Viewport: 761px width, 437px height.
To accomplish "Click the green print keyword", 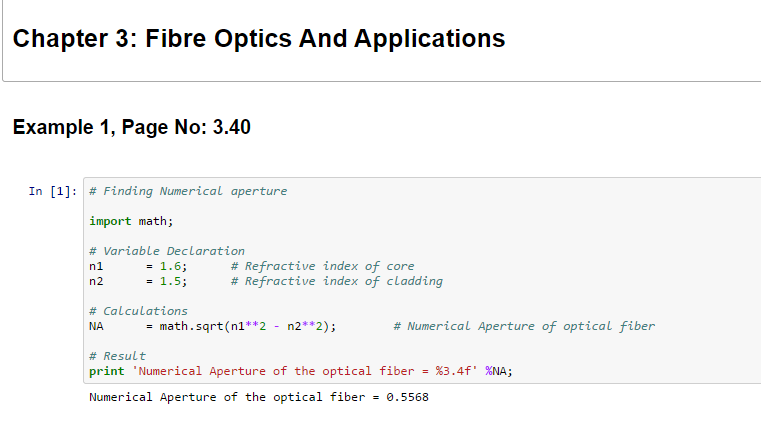I will pos(107,371).
